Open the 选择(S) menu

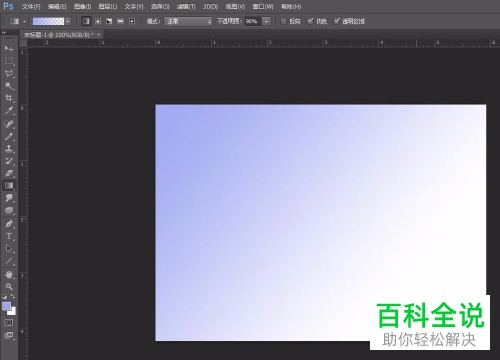coord(160,7)
